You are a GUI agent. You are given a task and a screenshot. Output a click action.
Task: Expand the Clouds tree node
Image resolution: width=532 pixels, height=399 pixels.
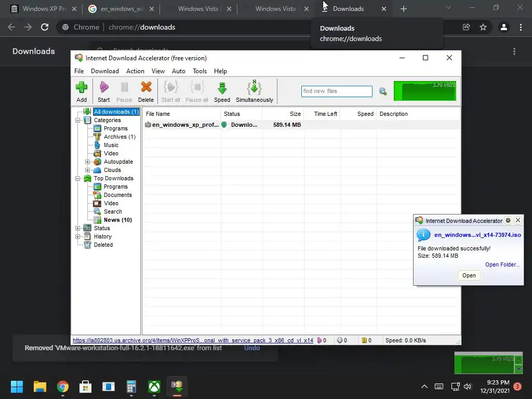87,170
